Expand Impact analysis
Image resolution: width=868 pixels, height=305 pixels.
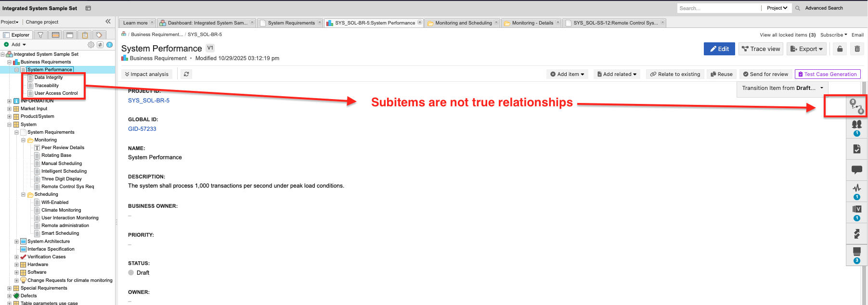(146, 74)
